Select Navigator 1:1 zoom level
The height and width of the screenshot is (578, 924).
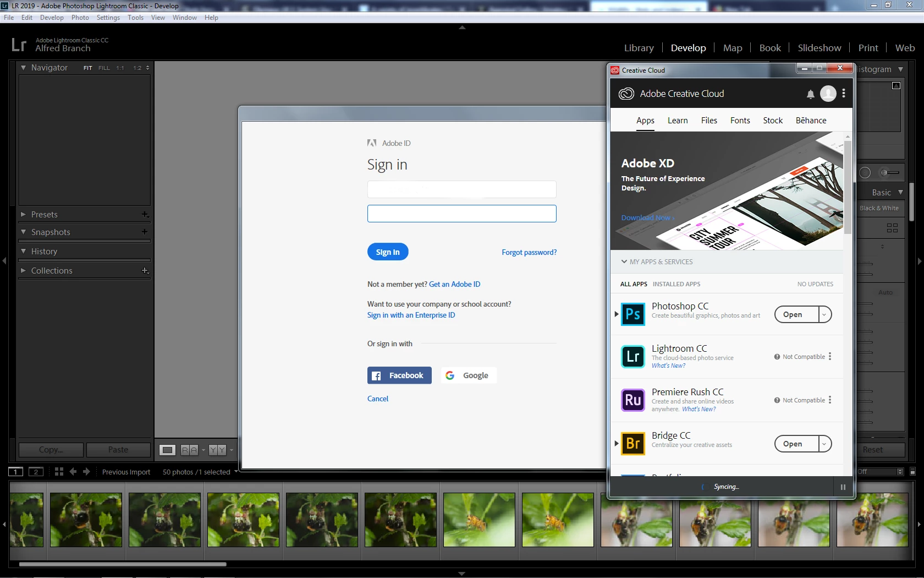[120, 68]
